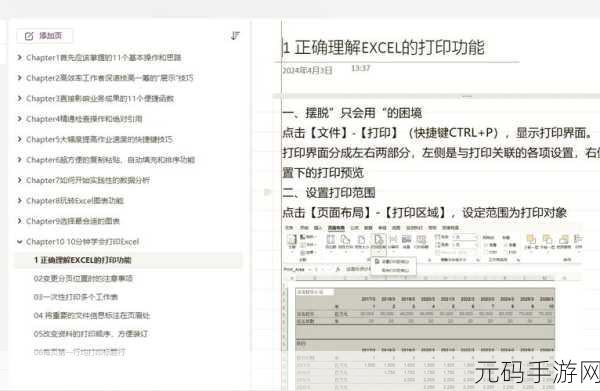Expand the Chapter2 chevron arrow
Image resolution: width=600 pixels, height=391 pixels.
pos(20,78)
